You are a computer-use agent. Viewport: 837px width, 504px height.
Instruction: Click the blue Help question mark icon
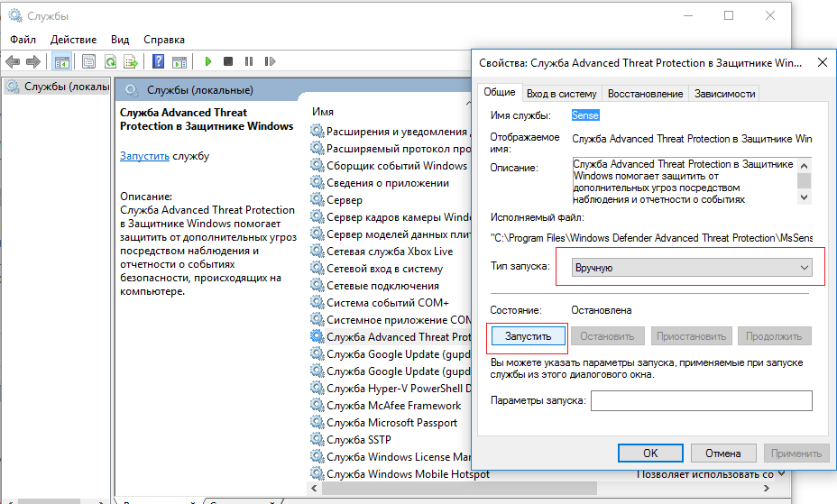[x=159, y=61]
